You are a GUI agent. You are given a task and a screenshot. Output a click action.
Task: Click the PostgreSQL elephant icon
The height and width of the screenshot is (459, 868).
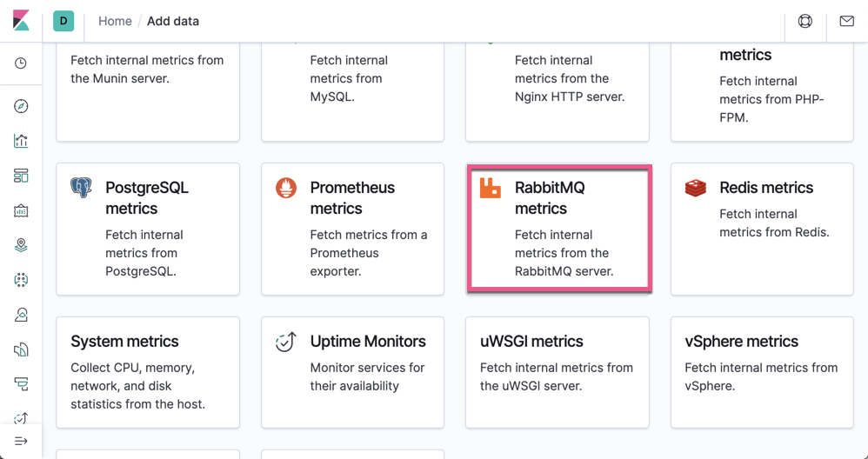pos(81,188)
